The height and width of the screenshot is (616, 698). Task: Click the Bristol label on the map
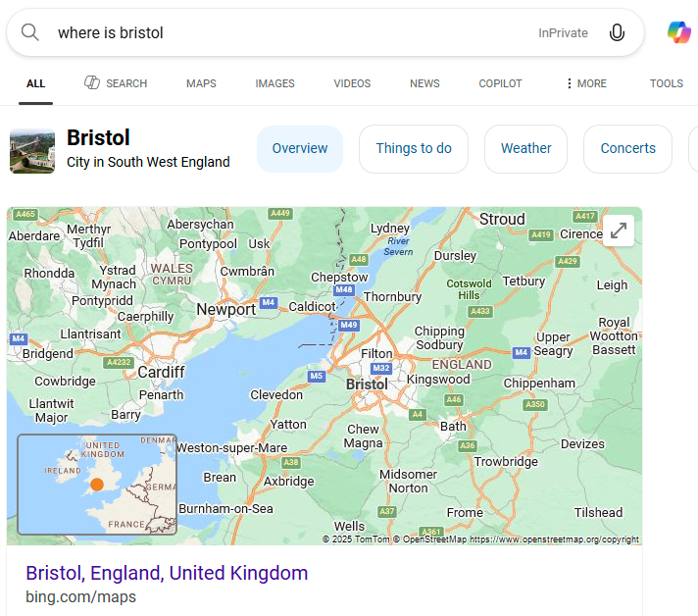(367, 385)
